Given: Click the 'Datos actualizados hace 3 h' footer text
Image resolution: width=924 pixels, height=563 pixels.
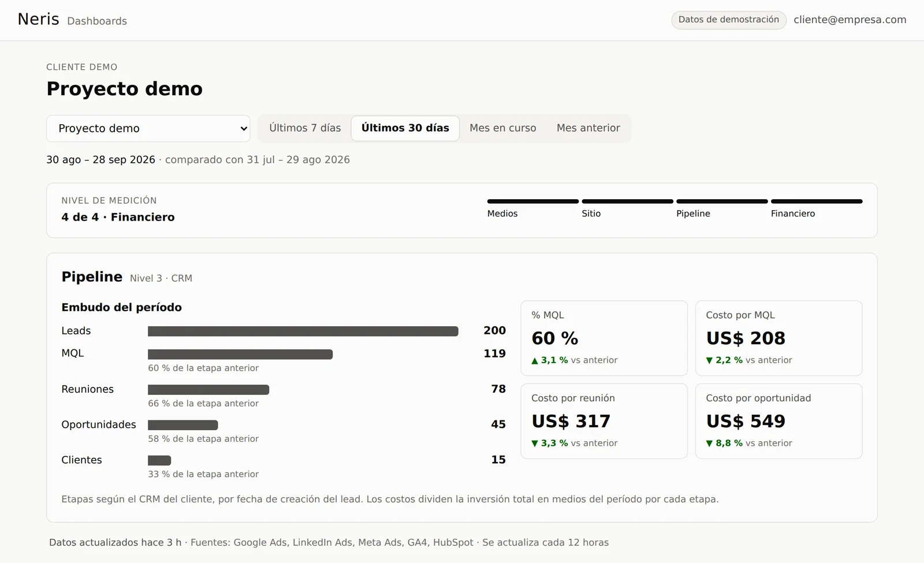Looking at the screenshot, I should point(115,543).
